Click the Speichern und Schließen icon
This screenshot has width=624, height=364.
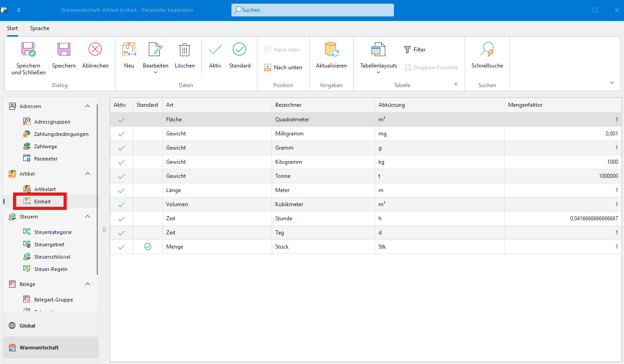pos(28,50)
